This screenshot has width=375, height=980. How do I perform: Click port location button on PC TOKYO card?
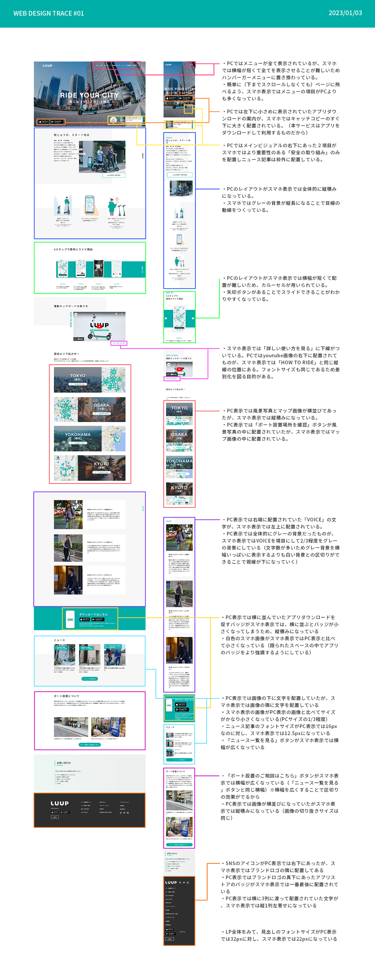point(78,384)
